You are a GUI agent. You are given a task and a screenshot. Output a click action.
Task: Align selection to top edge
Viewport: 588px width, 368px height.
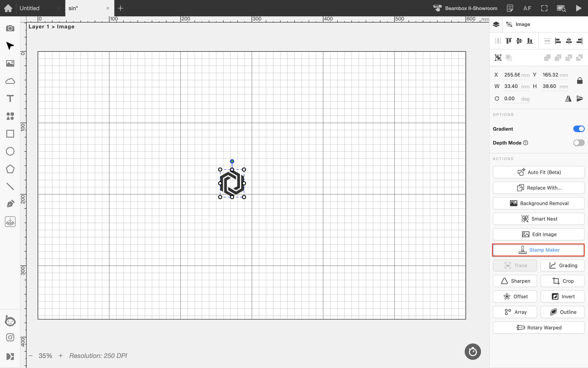pyautogui.click(x=509, y=41)
